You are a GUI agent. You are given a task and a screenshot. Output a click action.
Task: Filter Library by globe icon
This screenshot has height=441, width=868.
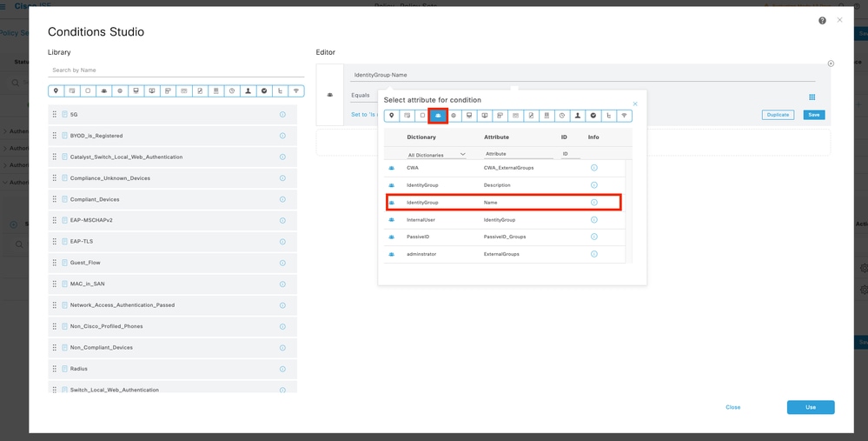(x=120, y=90)
